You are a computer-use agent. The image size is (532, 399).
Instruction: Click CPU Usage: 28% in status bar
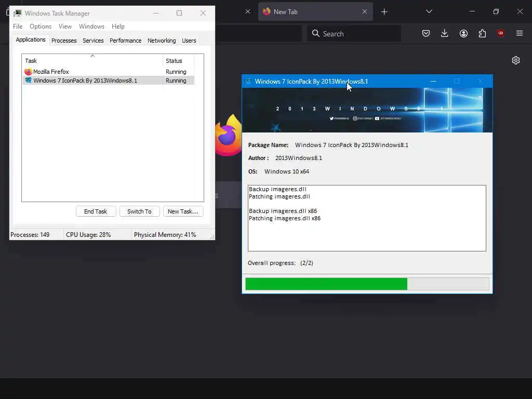pos(88,235)
